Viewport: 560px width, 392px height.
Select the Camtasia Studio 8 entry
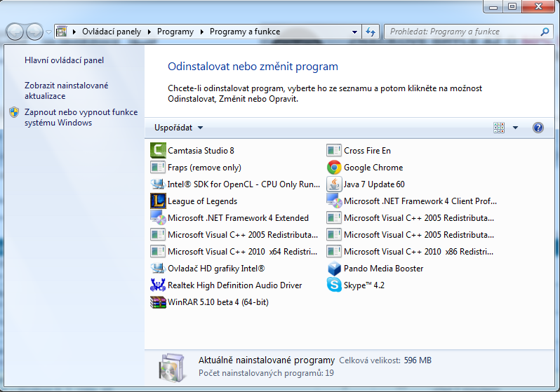coord(192,150)
